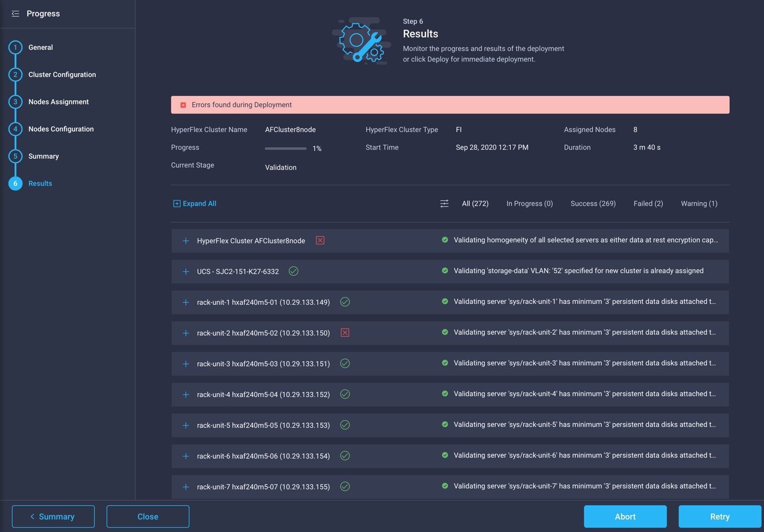Select Results step in sidebar

pos(40,184)
